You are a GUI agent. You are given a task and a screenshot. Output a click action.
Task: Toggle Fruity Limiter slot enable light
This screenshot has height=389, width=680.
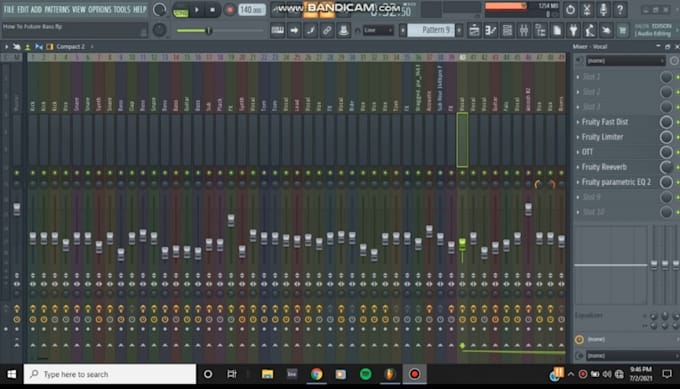click(677, 137)
